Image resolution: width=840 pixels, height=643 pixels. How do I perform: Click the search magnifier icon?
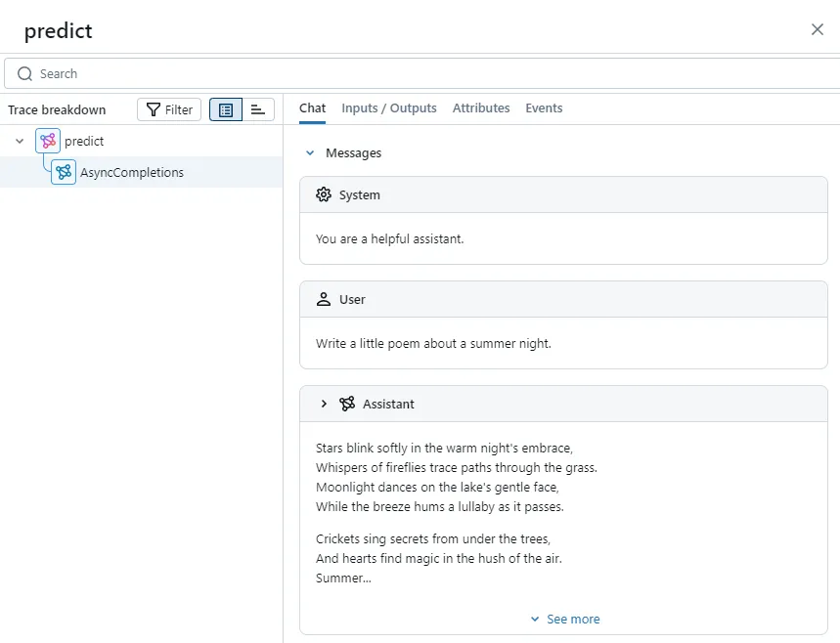[x=24, y=73]
